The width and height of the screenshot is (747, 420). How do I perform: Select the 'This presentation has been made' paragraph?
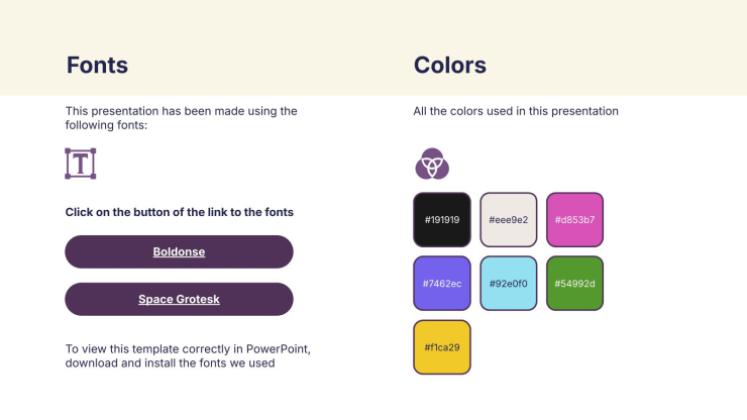181,118
